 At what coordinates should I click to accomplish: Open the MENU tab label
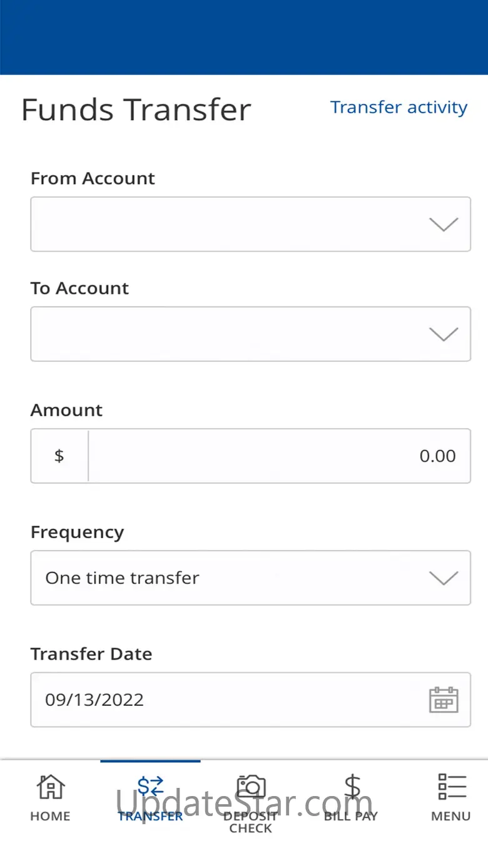[x=450, y=816]
